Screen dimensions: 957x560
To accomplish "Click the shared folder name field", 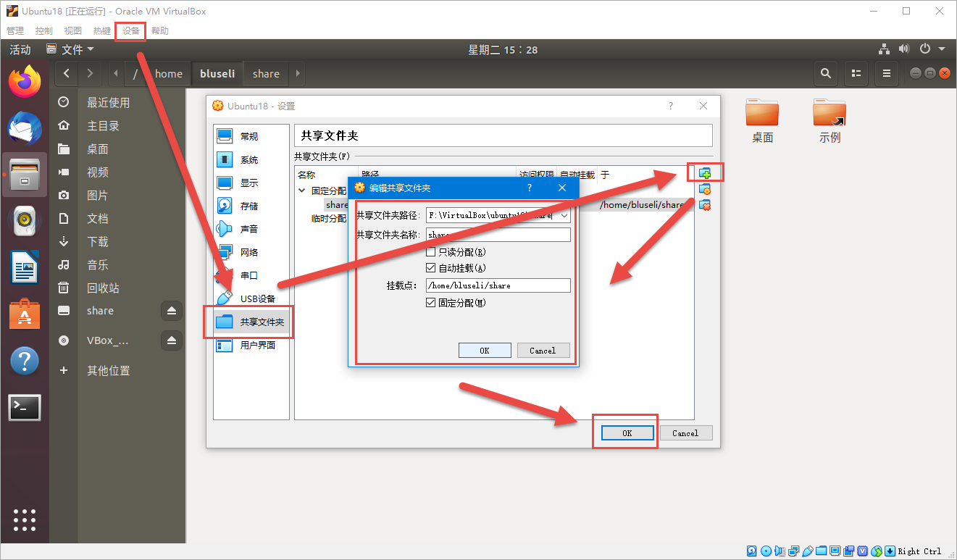I will point(498,235).
